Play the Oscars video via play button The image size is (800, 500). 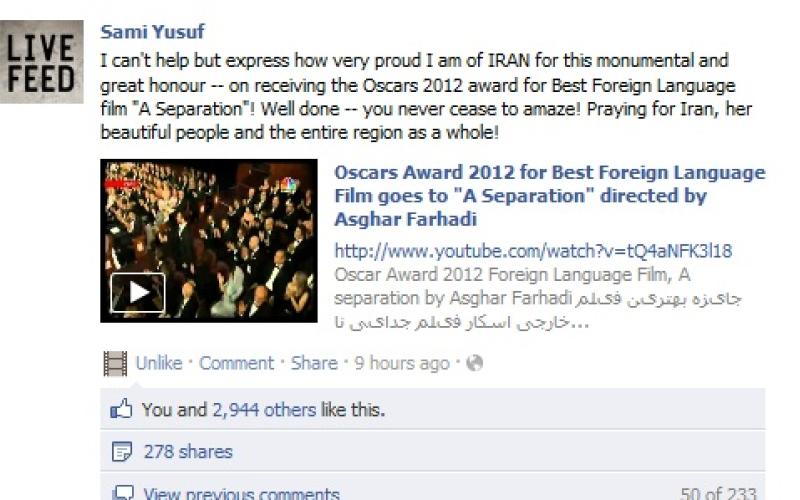pos(138,292)
